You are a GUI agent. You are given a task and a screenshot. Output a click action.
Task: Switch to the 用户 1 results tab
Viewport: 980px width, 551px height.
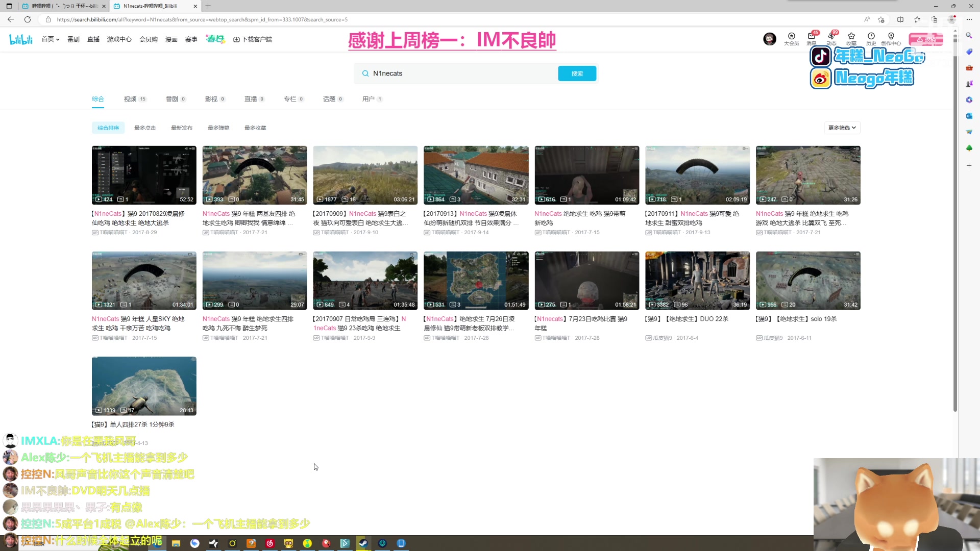coord(373,99)
